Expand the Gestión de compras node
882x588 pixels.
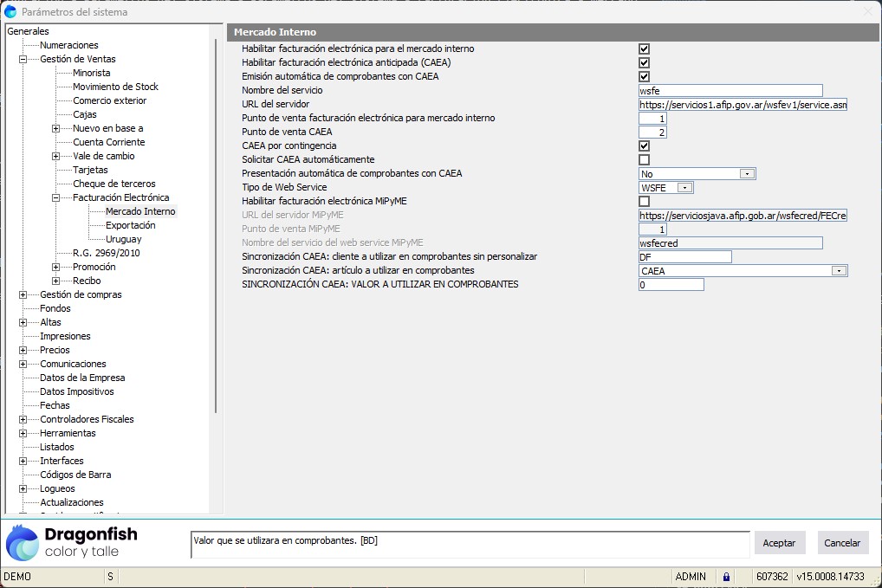(23, 295)
